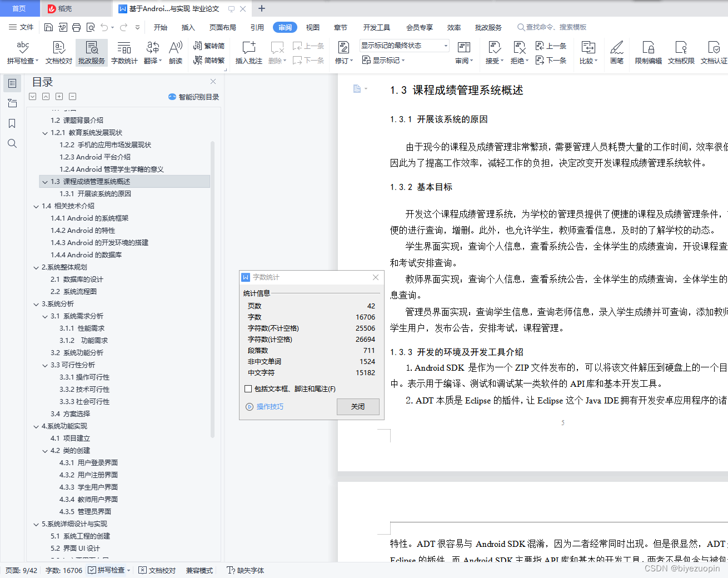Click the smart TOC recognition (智能识别目录)
The image size is (728, 578).
(x=193, y=97)
